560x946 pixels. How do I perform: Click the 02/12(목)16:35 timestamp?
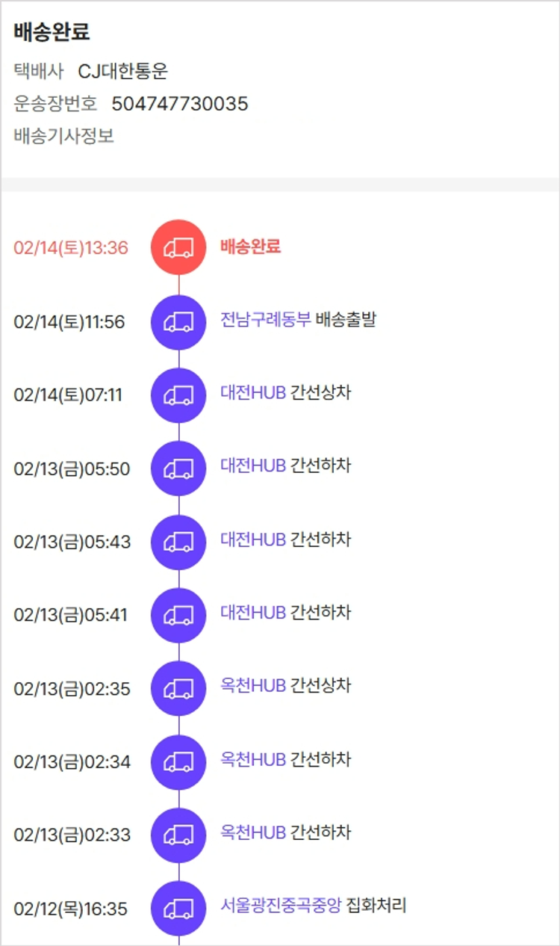click(71, 909)
